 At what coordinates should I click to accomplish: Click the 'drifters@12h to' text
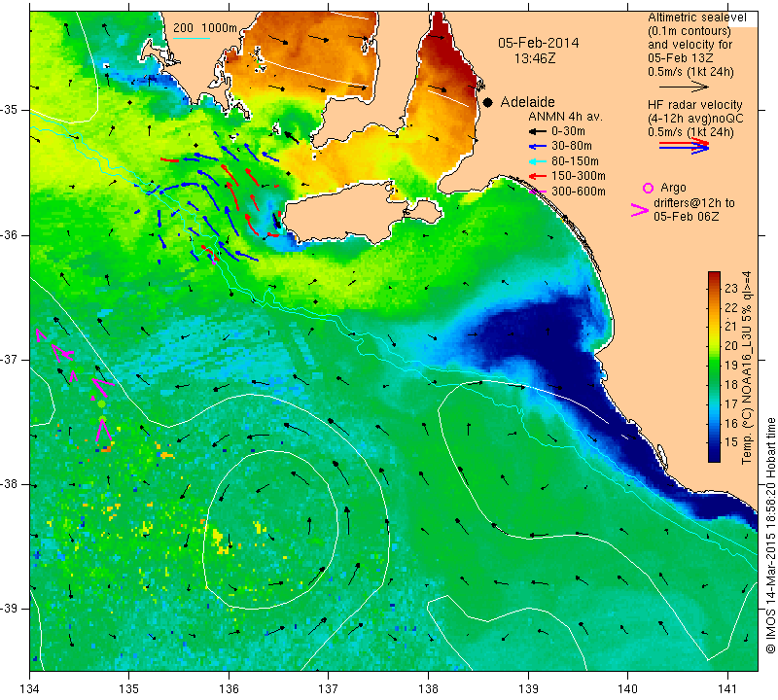pyautogui.click(x=694, y=203)
